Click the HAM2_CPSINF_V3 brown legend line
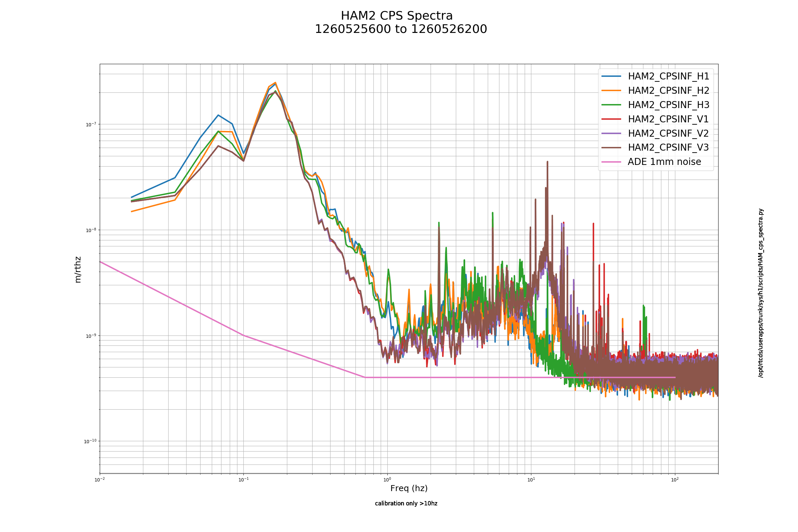798x532 pixels. coord(611,148)
